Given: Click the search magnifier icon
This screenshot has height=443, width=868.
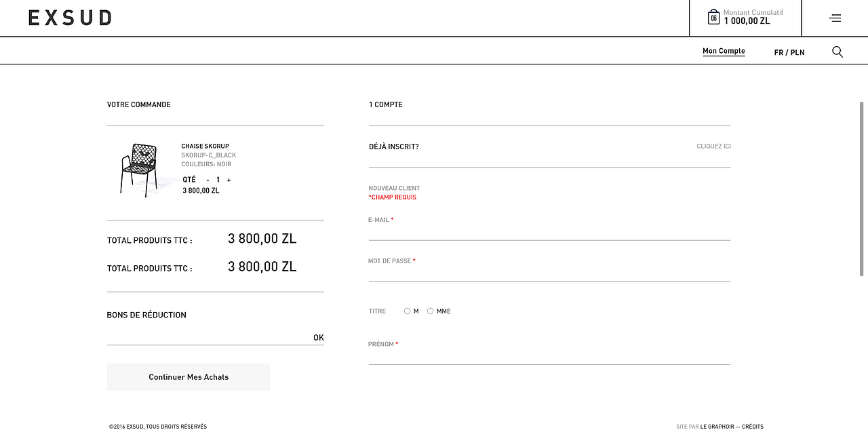Looking at the screenshot, I should 837,52.
